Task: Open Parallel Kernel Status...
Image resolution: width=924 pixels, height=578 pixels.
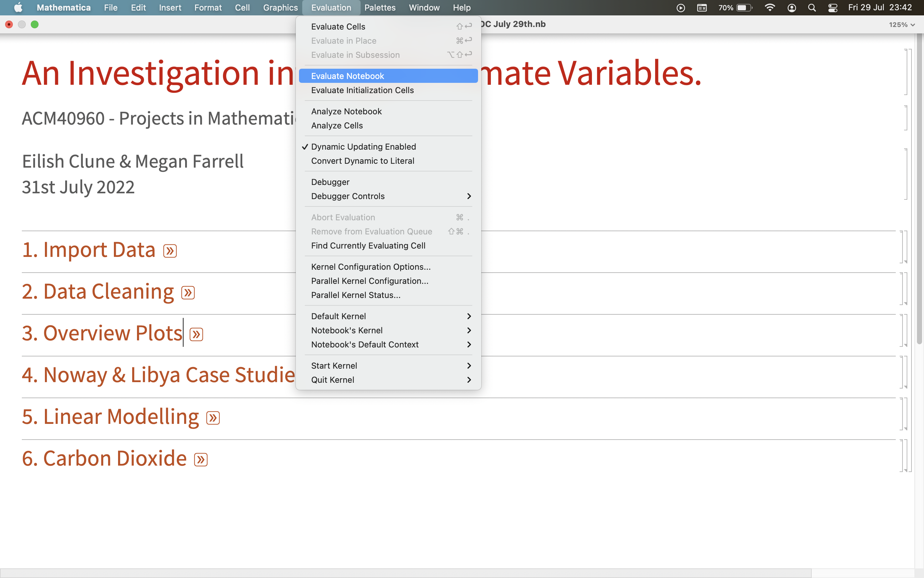Action: (388, 295)
